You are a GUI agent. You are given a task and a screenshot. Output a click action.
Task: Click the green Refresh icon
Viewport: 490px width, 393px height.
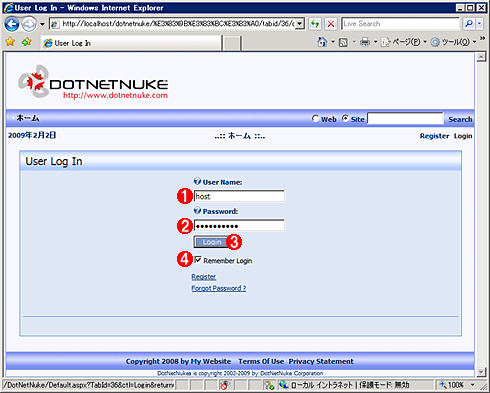[x=315, y=24]
